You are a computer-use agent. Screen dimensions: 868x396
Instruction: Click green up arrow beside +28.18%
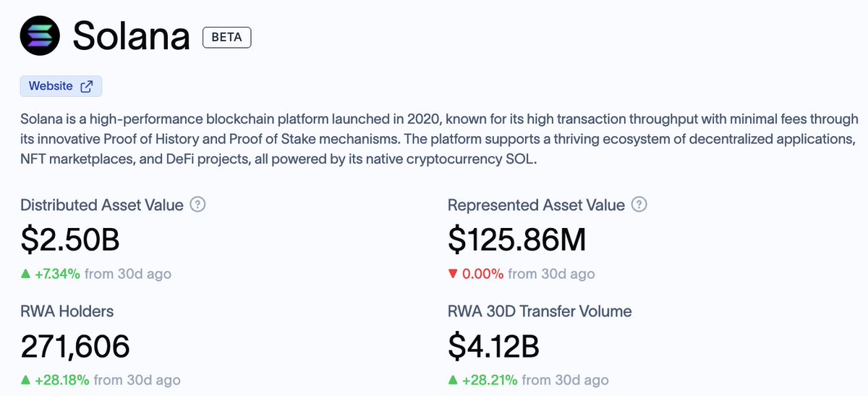pos(25,379)
